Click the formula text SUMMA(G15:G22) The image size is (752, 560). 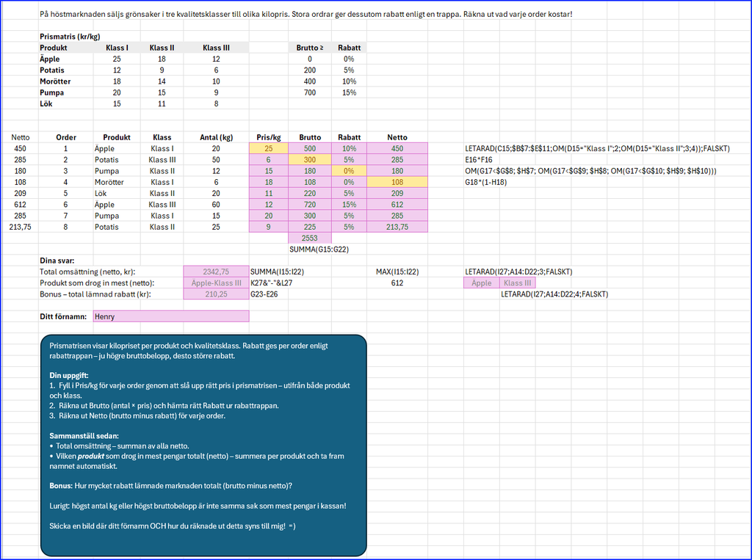(319, 250)
